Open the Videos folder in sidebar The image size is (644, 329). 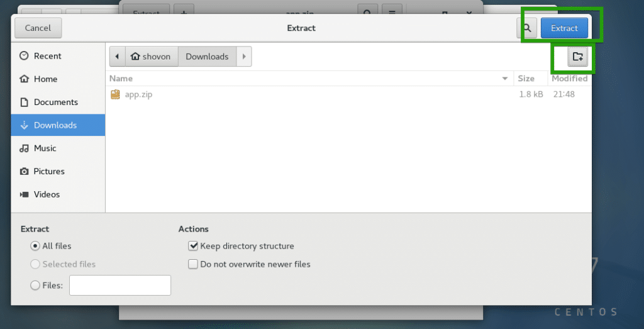tap(47, 194)
